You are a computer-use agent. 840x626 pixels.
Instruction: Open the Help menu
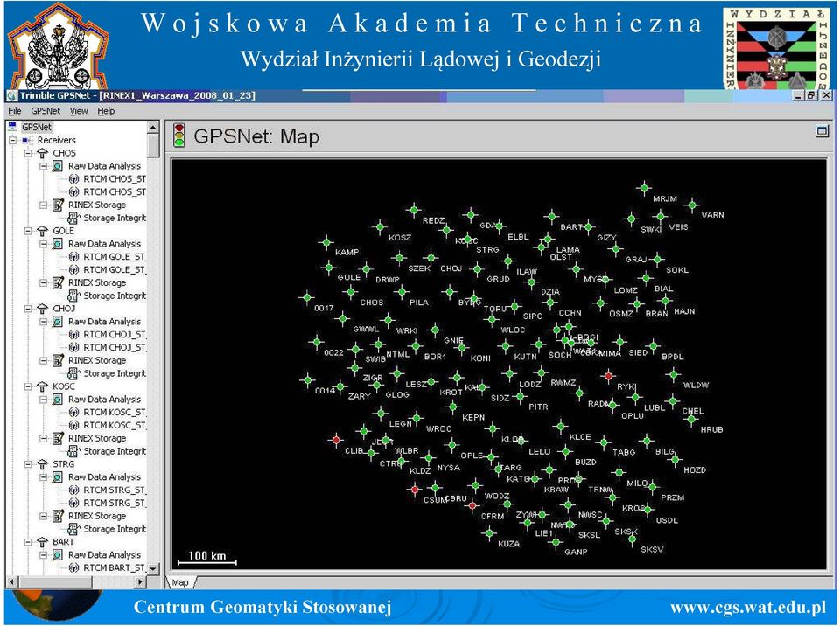pyautogui.click(x=106, y=111)
